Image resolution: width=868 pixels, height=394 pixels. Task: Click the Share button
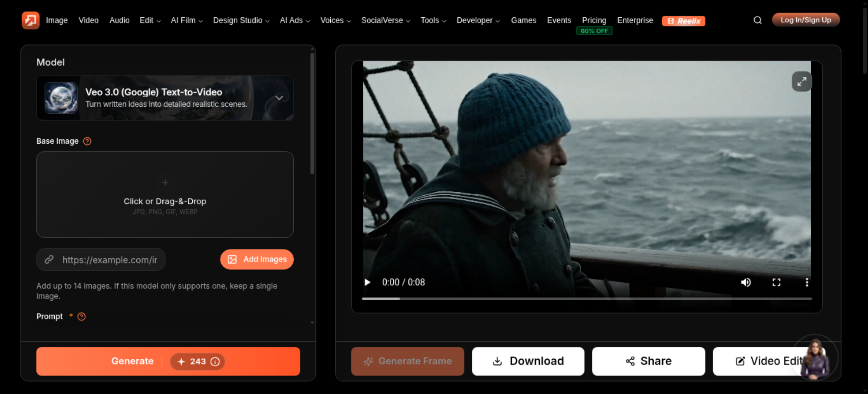648,361
